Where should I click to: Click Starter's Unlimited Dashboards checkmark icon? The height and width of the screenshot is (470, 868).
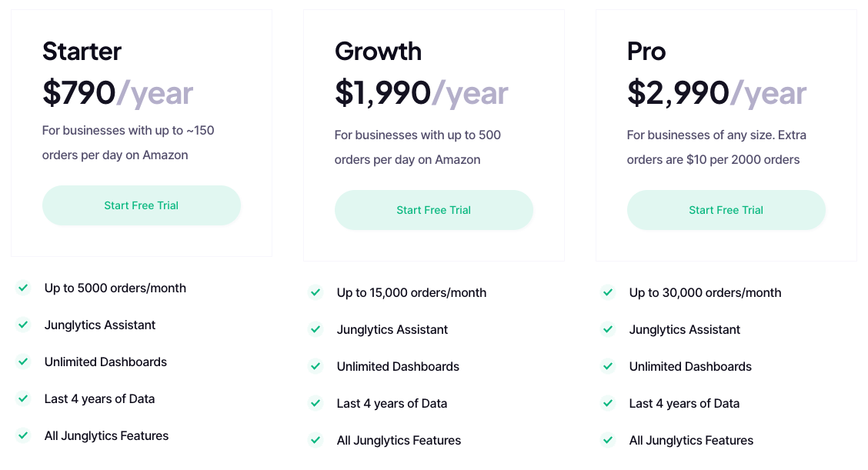[23, 362]
